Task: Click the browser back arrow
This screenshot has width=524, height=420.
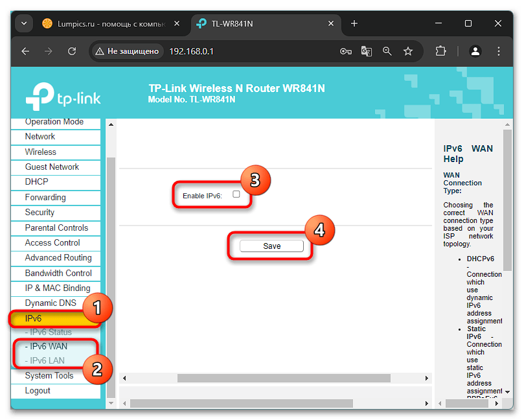Action: (x=25, y=51)
